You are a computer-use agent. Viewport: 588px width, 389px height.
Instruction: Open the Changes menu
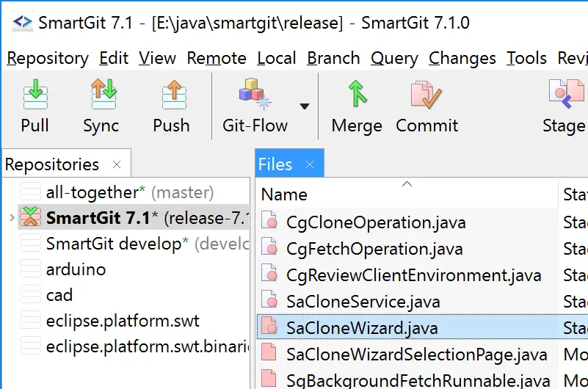pos(462,59)
